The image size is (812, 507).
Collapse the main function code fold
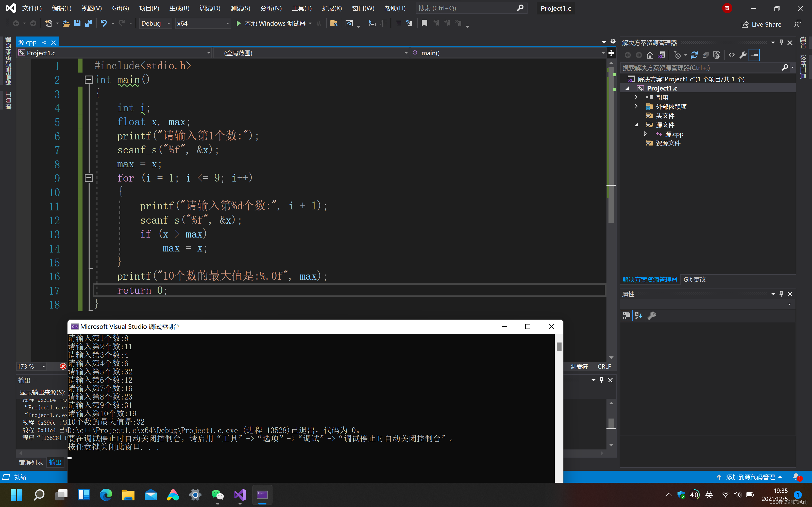[89, 79]
